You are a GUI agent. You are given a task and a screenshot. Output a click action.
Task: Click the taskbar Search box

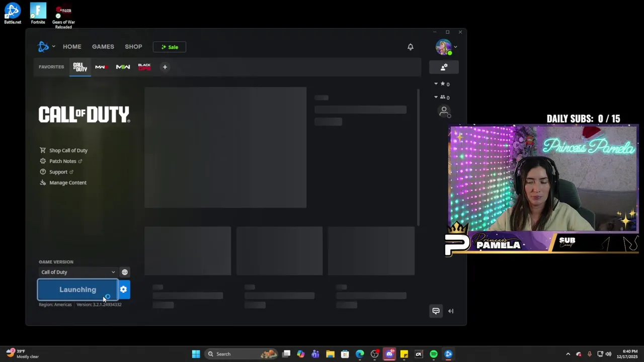(242, 354)
